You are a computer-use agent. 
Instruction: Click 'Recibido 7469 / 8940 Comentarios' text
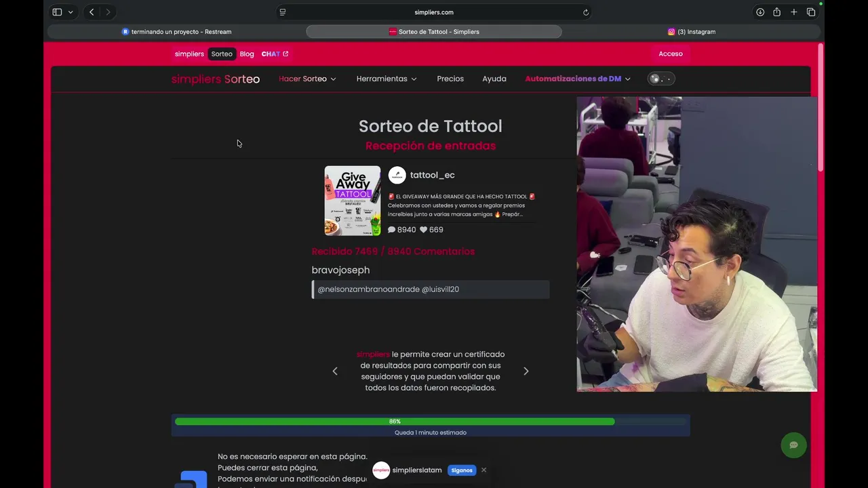point(393,251)
